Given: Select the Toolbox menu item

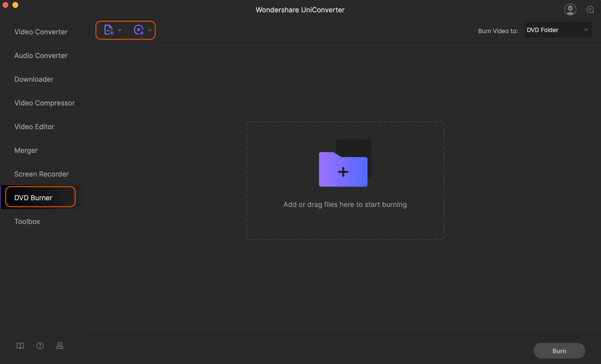Looking at the screenshot, I should 27,222.
